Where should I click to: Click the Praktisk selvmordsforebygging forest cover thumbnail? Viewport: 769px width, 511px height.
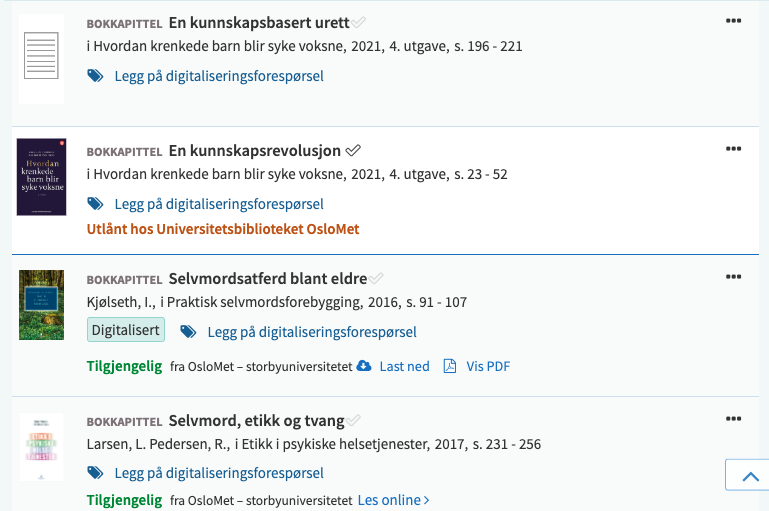[x=41, y=304]
